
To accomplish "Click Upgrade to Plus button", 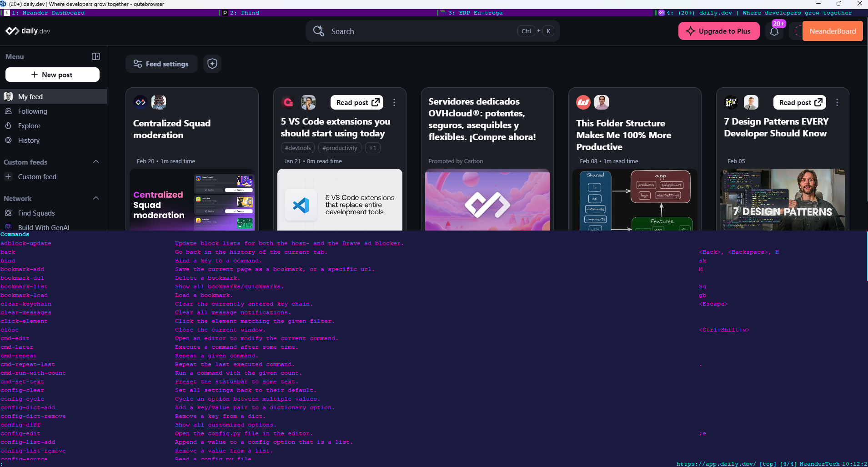I will click(719, 31).
